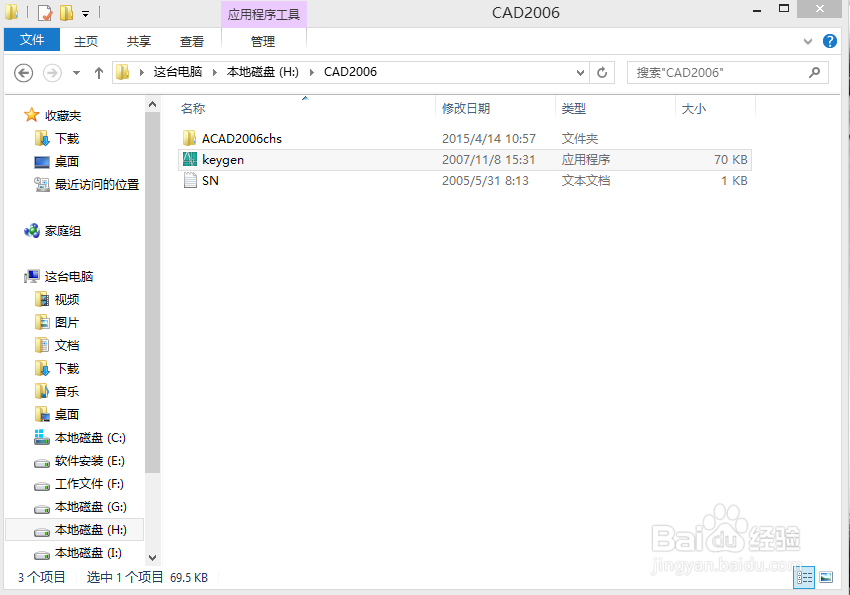
Task: Click the Homegroup icon
Action: pos(31,231)
